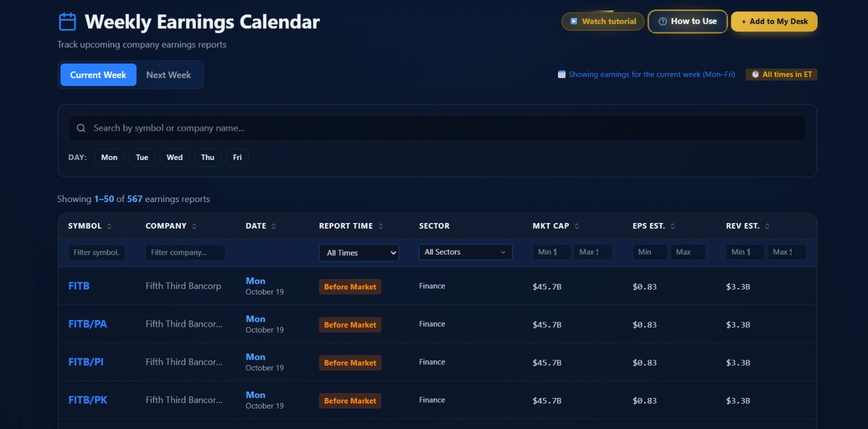Click the search magnifier icon
Image resolution: width=868 pixels, height=429 pixels.
[81, 128]
